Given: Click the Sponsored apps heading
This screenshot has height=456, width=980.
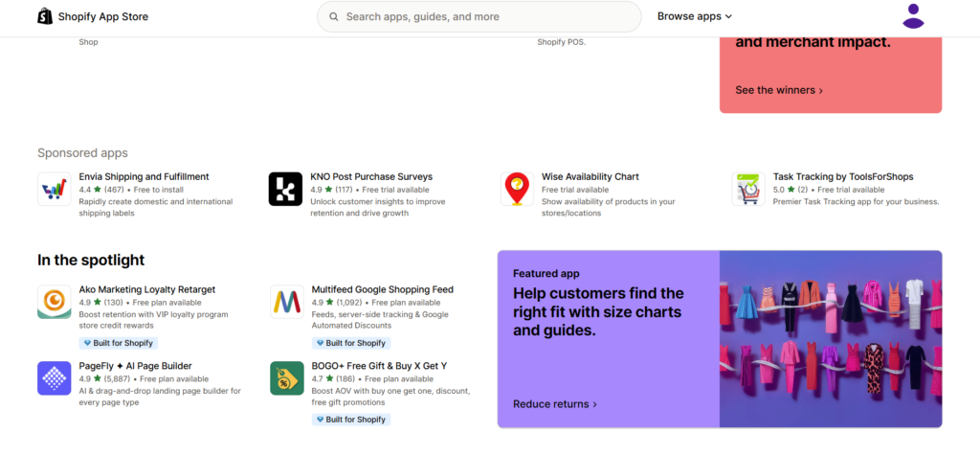Looking at the screenshot, I should pos(82,153).
